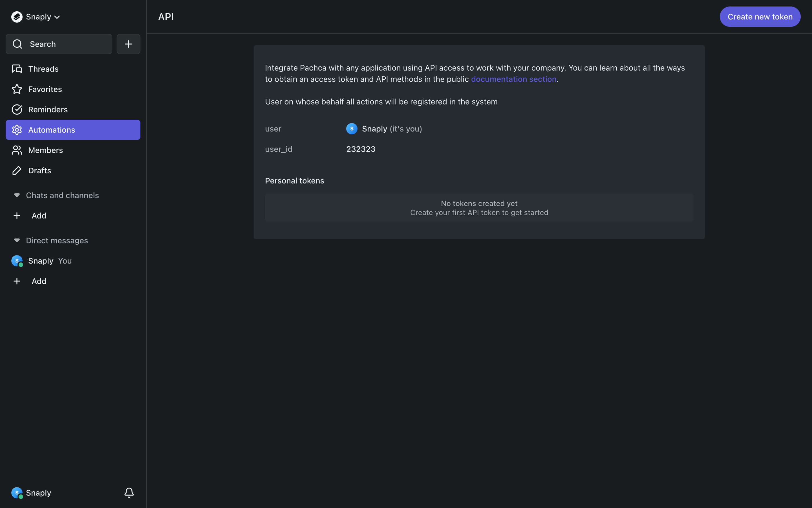The height and width of the screenshot is (508, 812).
Task: Click Create new token button
Action: click(x=760, y=17)
